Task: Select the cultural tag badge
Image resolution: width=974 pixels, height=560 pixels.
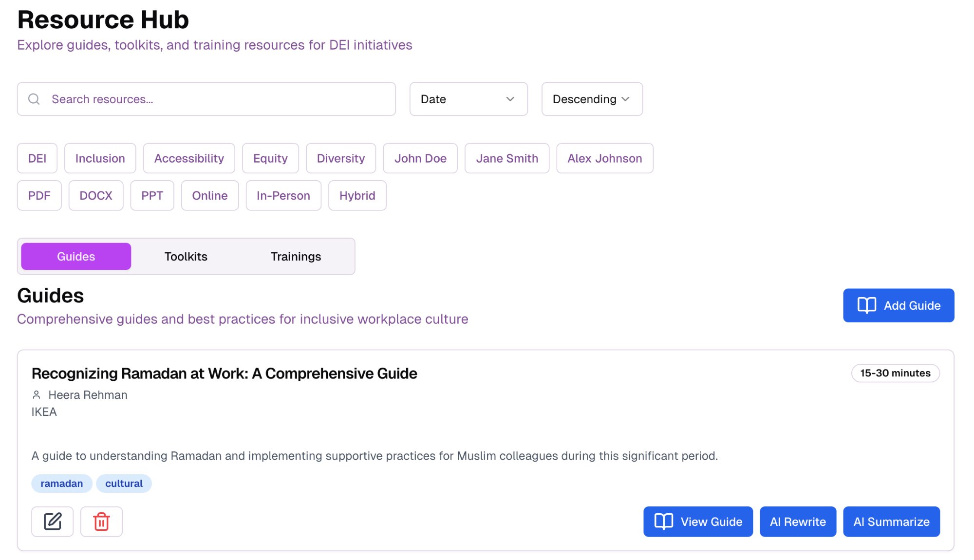Action: (124, 484)
